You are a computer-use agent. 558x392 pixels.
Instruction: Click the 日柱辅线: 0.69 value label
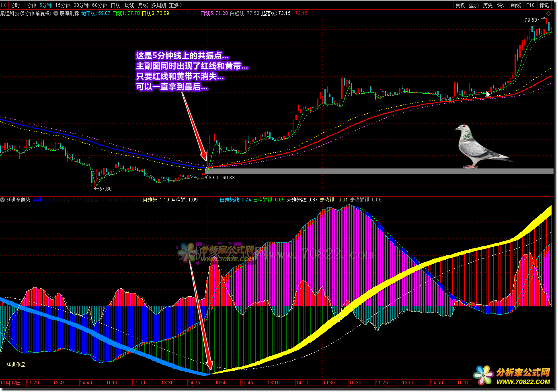(x=269, y=200)
